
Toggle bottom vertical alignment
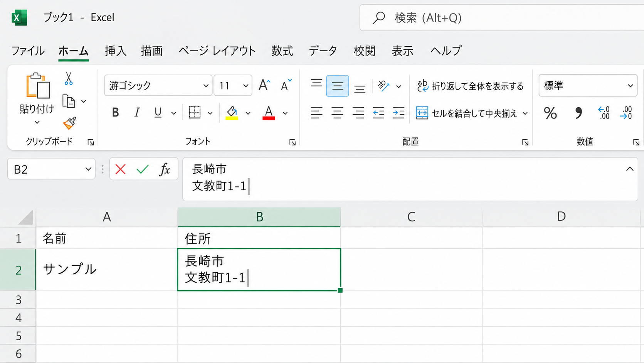360,89
